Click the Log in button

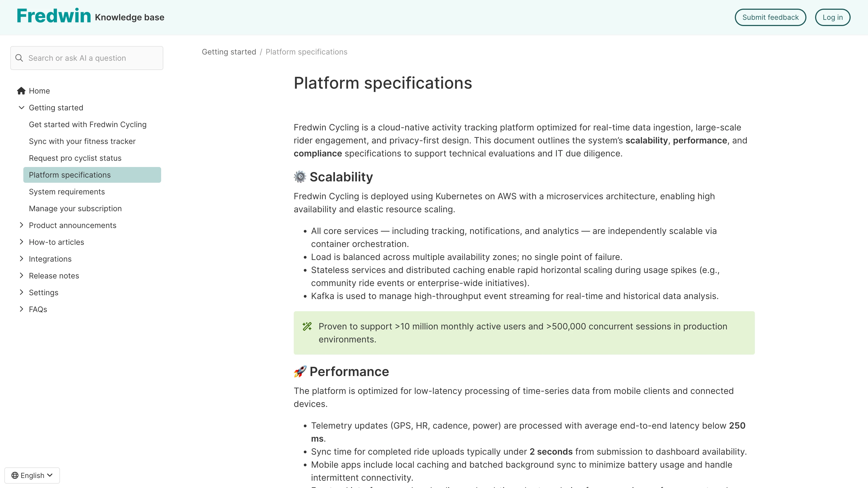[x=832, y=18]
